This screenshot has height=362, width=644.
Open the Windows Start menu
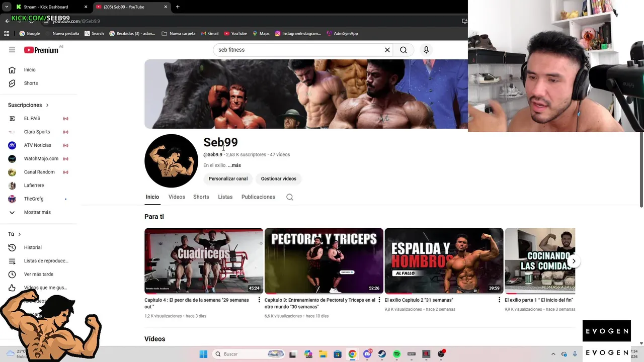click(203, 354)
